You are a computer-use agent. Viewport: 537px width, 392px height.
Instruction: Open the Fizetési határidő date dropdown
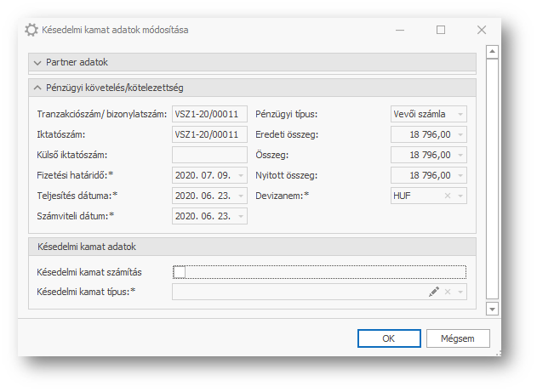point(241,175)
